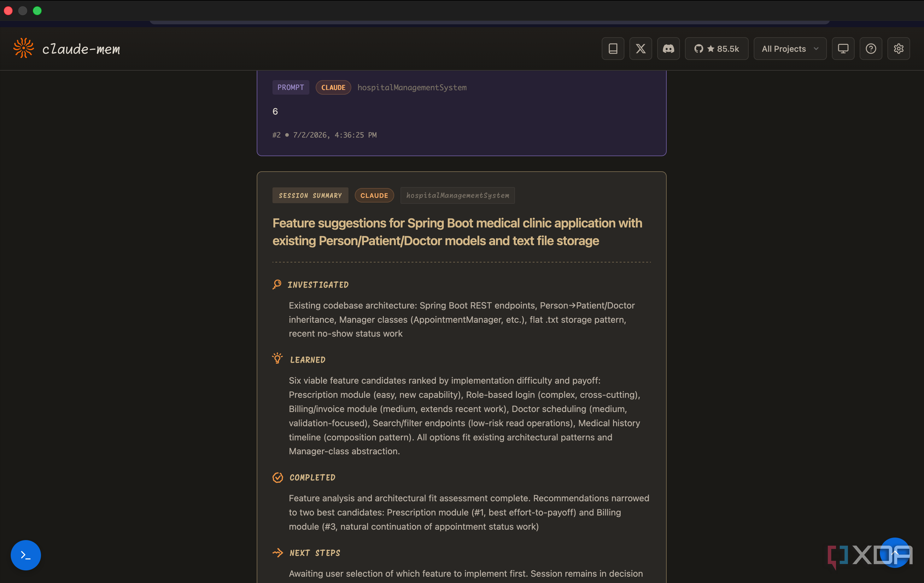The height and width of the screenshot is (583, 924).
Task: Open the help question mark icon
Action: [871, 49]
